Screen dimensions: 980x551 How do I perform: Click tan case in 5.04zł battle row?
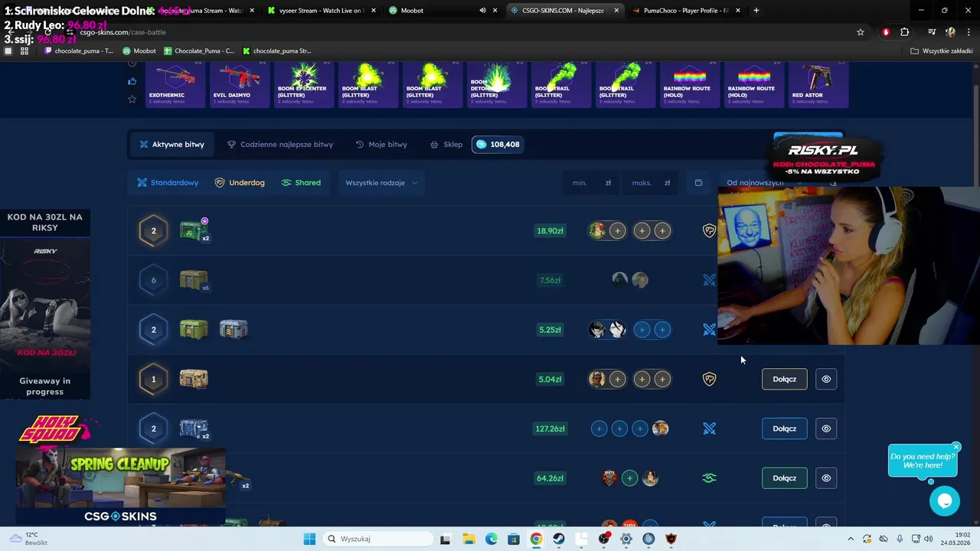click(x=194, y=379)
